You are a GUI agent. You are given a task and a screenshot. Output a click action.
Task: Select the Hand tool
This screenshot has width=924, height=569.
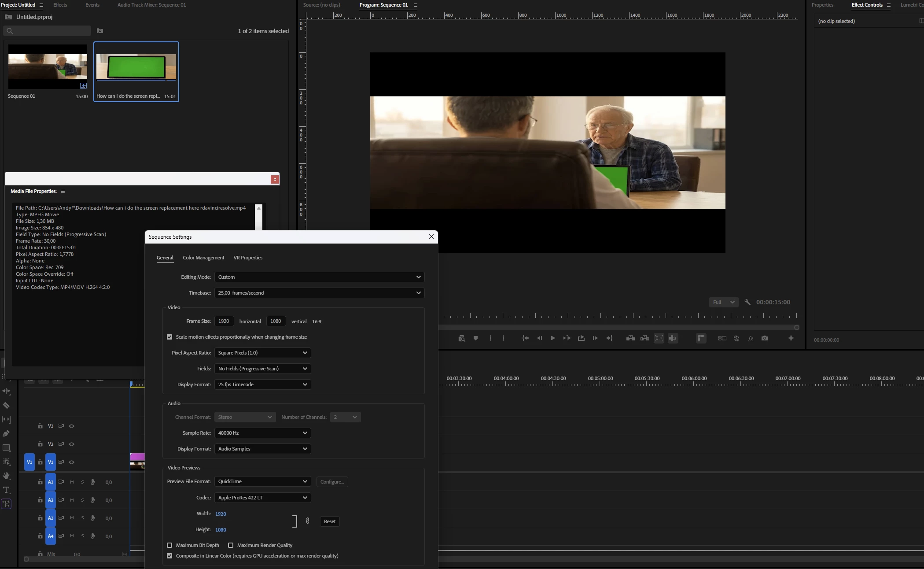6,476
